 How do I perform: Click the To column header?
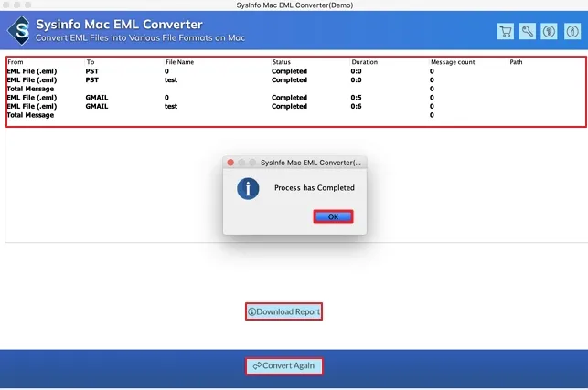click(91, 62)
